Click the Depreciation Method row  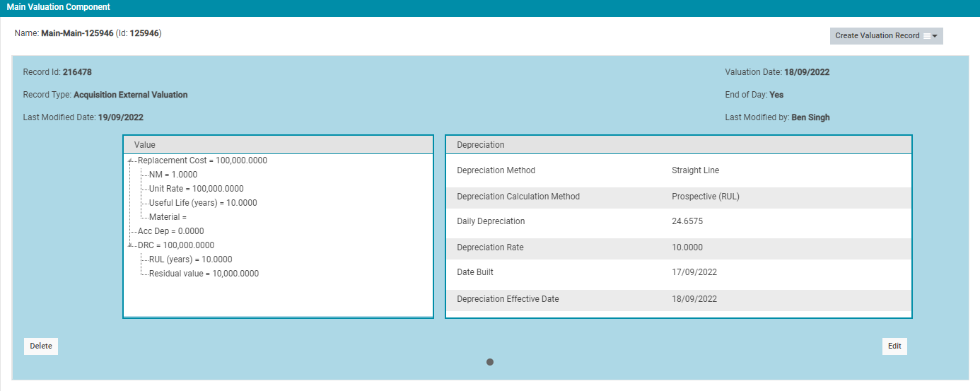[x=679, y=170]
